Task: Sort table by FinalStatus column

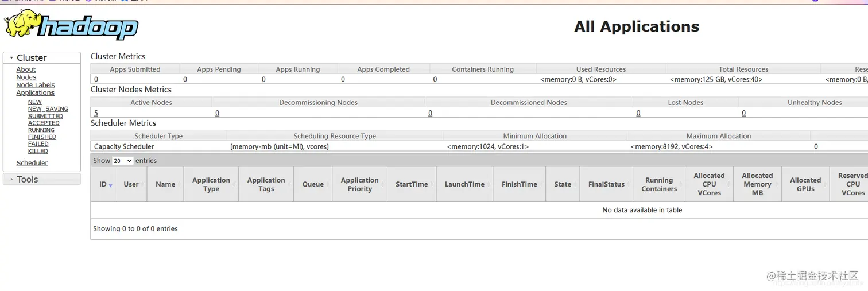Action: pos(606,184)
